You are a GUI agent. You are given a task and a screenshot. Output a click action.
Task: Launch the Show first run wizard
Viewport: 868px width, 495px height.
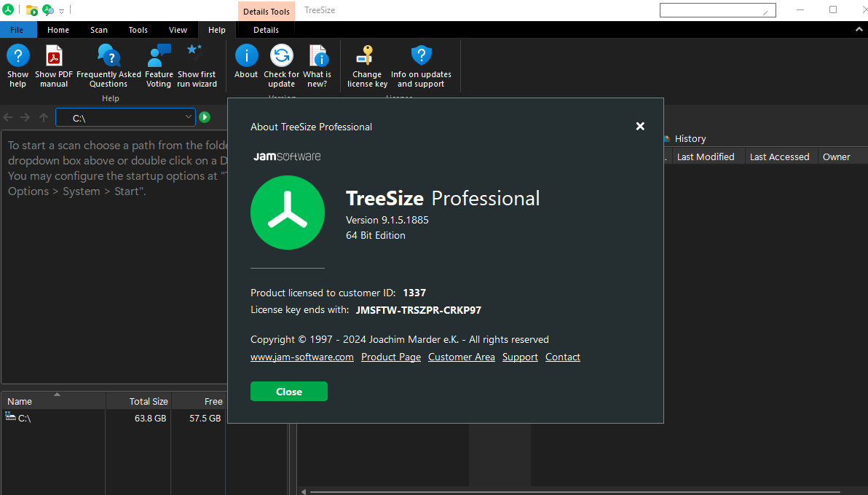(x=197, y=66)
